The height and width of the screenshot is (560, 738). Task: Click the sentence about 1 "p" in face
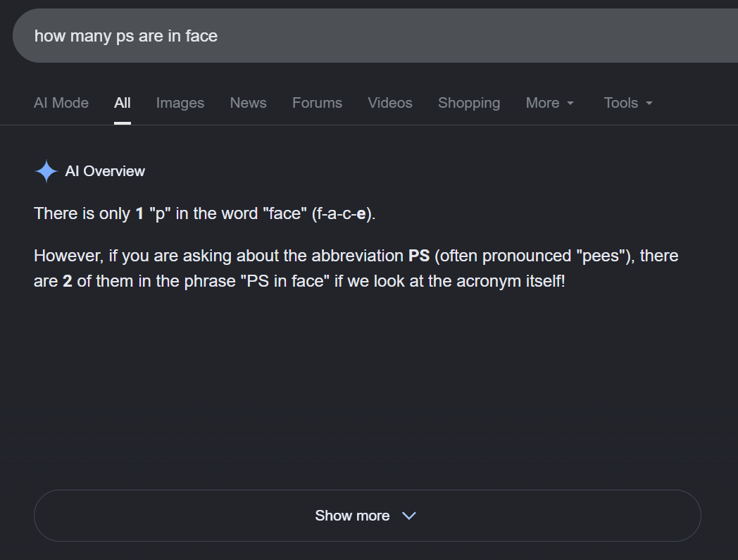tap(205, 214)
